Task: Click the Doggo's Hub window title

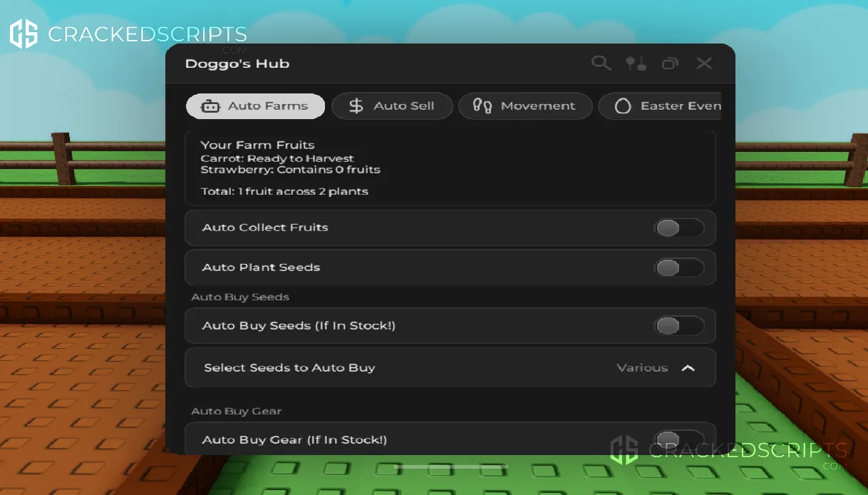Action: pyautogui.click(x=237, y=63)
